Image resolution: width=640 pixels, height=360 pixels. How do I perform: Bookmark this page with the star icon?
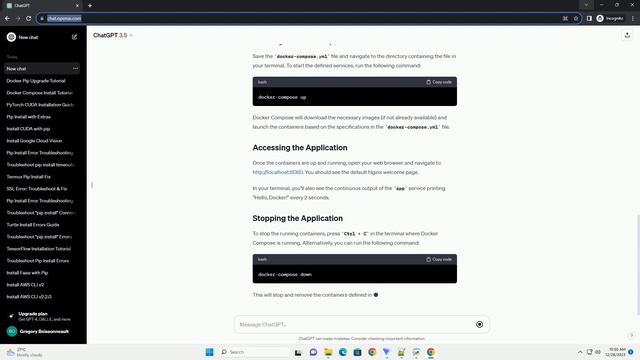pos(576,18)
